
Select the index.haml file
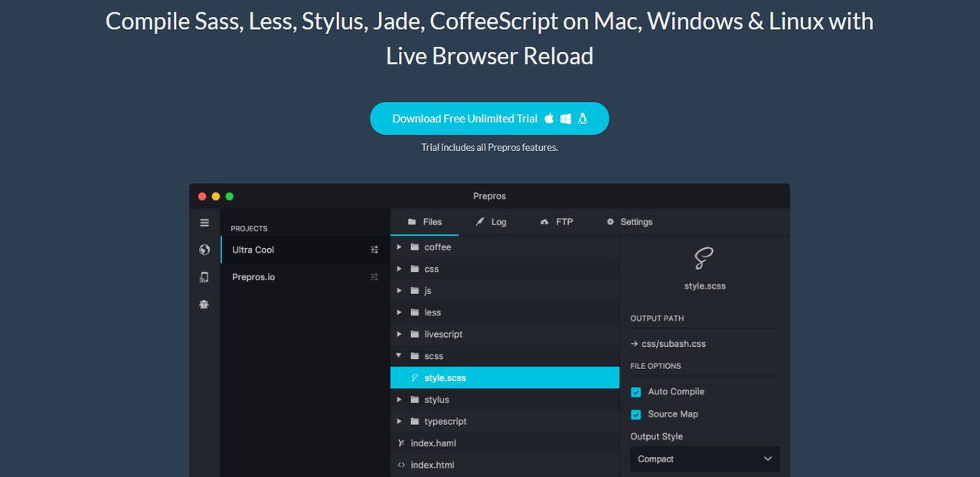(x=505, y=443)
